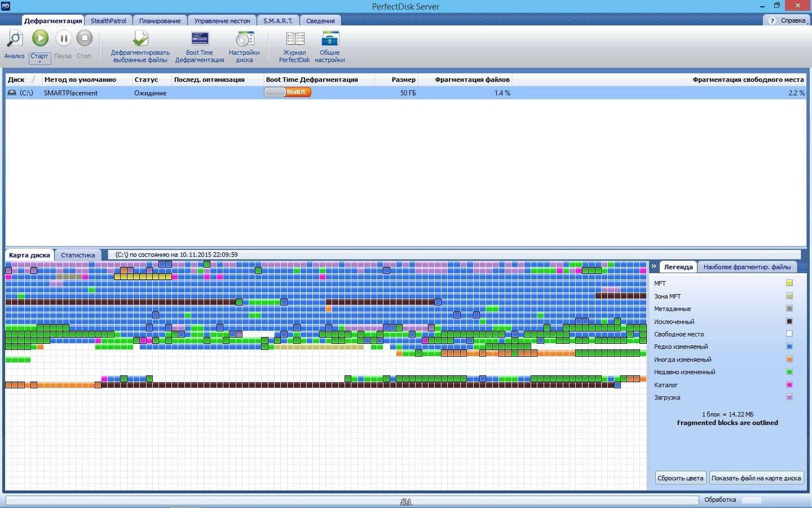
Task: Switch to the StealthPatrol tab
Action: (x=108, y=21)
